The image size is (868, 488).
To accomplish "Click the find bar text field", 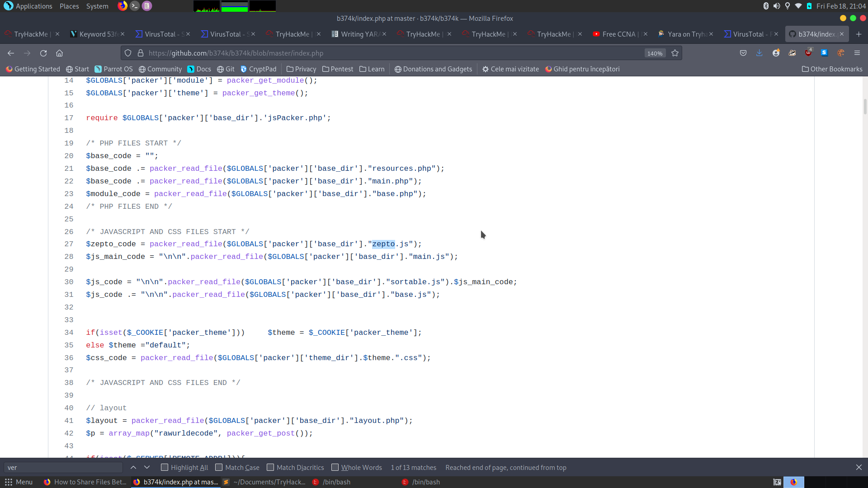I will click(x=63, y=468).
